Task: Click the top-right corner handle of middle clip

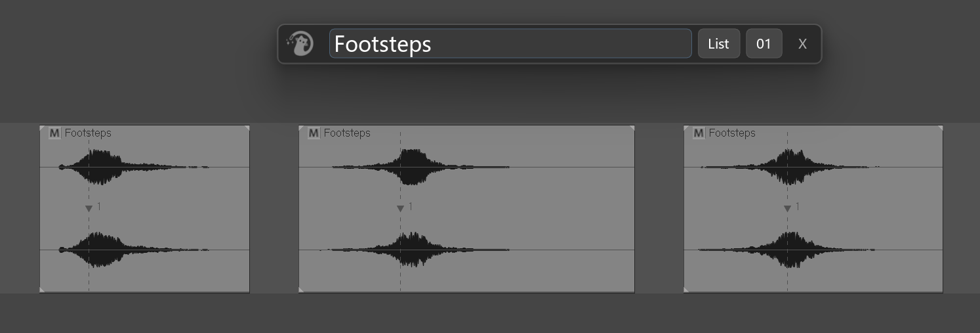Action: (x=632, y=128)
